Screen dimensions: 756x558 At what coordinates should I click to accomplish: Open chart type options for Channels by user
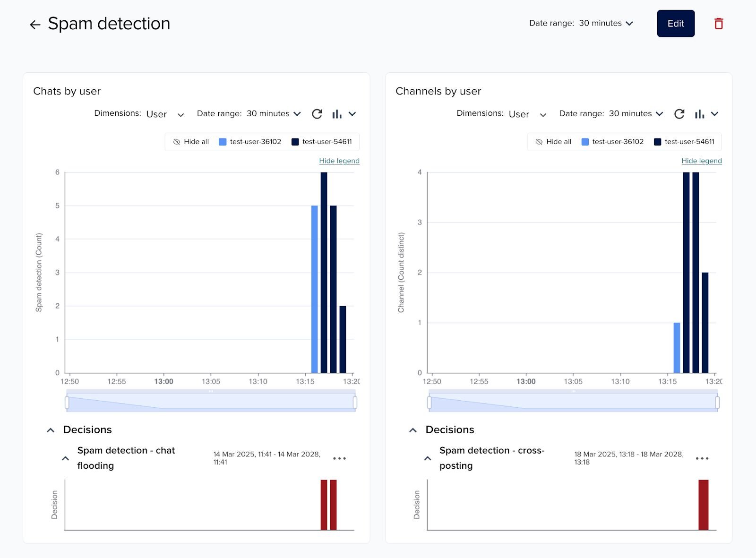(704, 114)
